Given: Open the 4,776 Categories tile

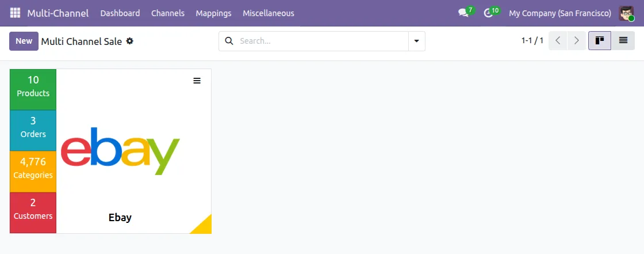Looking at the screenshot, I should 33,171.
